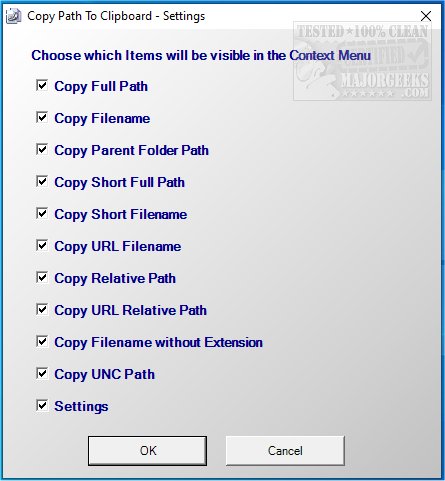Click the Copy Path To Clipboard title bar icon
445x481 pixels.
pyautogui.click(x=14, y=16)
